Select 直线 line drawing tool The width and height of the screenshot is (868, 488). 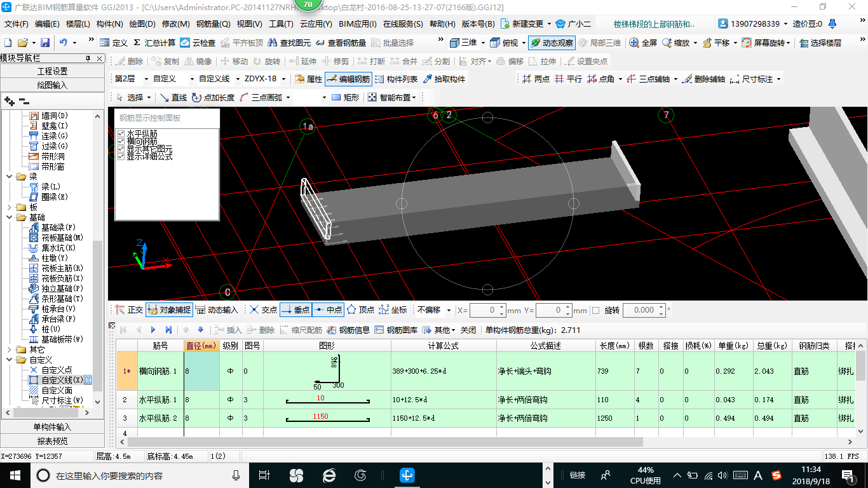pyautogui.click(x=173, y=97)
